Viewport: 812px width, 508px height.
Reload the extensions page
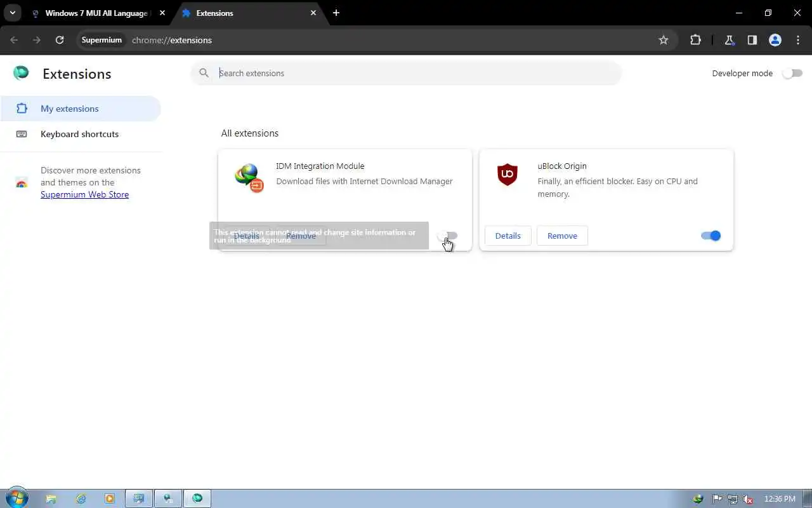click(60, 40)
